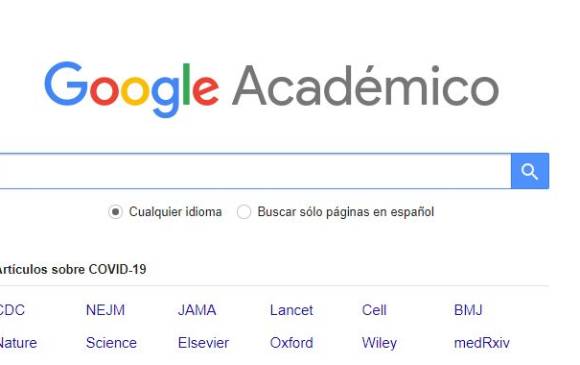Open the medRxiv articles link
Image resolution: width=580 pixels, height=365 pixels.
[482, 343]
